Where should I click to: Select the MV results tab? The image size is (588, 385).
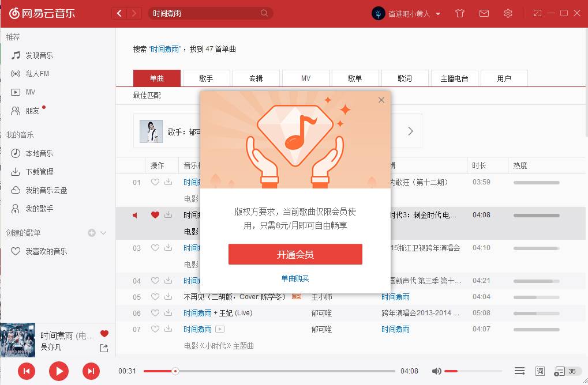(306, 78)
